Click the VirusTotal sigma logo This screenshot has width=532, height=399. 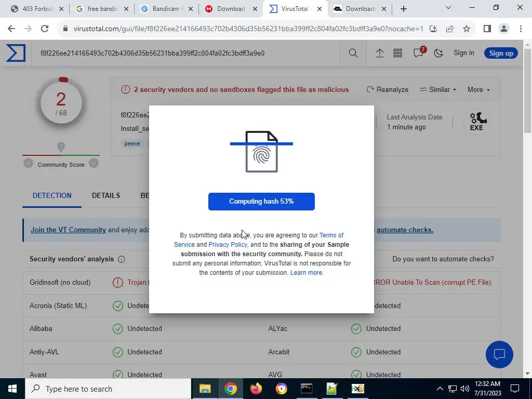(x=16, y=53)
